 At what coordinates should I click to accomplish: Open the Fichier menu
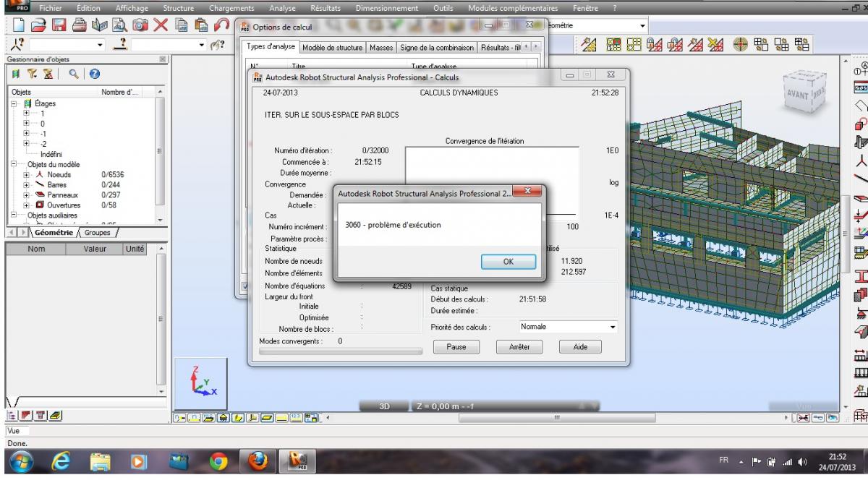(50, 8)
